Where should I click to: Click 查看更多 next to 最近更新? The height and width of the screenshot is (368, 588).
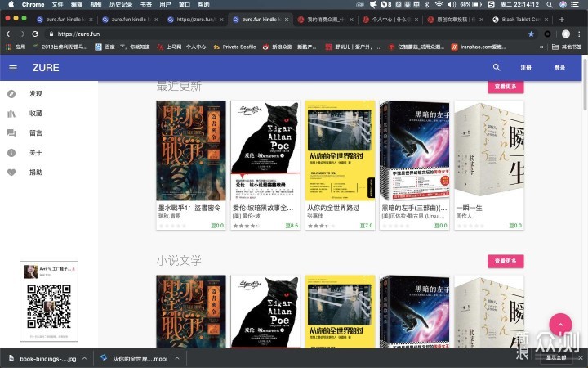click(506, 87)
